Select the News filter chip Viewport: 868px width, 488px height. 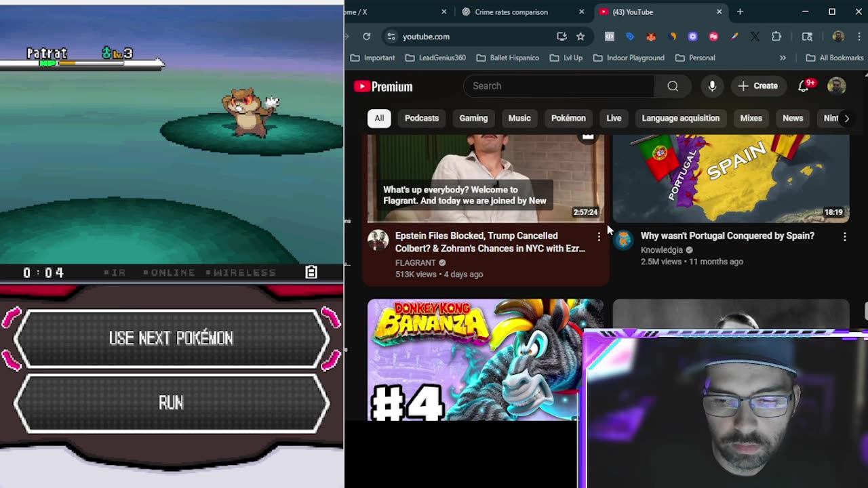[x=793, y=118]
